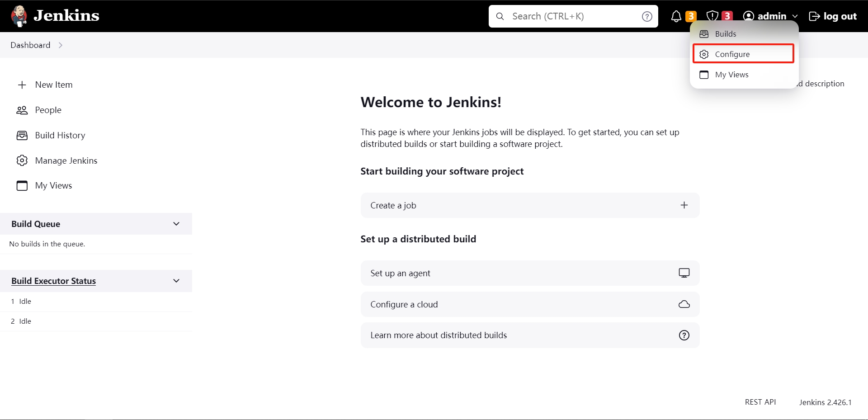Open Manage Jenkins from the sidebar
868x420 pixels.
point(66,160)
